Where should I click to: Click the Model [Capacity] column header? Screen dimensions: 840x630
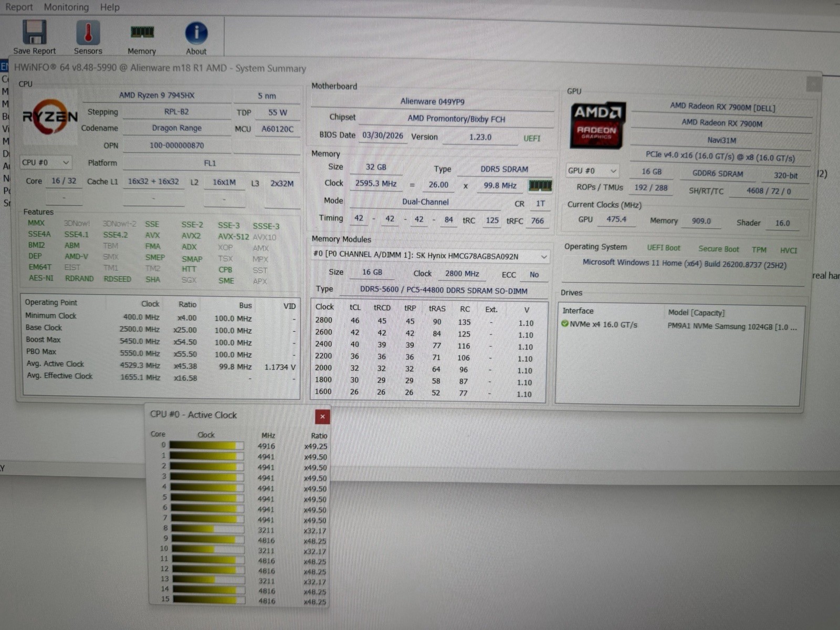696,312
